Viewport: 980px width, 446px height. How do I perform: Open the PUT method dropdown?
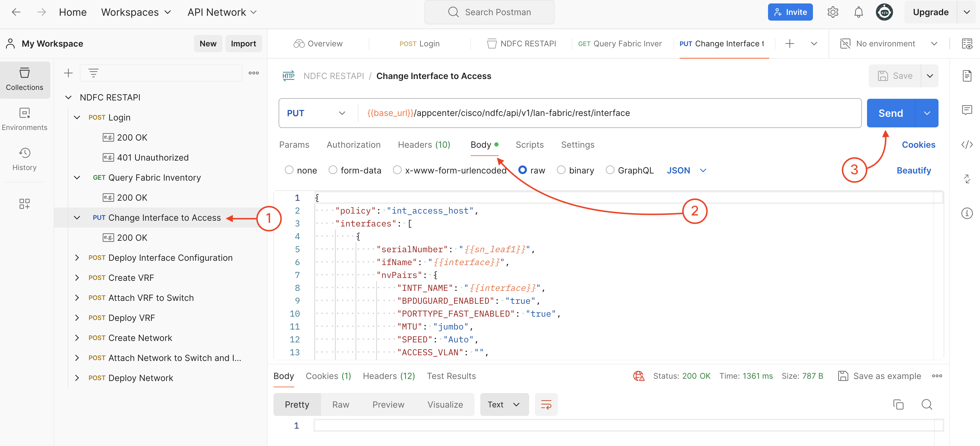coord(317,113)
